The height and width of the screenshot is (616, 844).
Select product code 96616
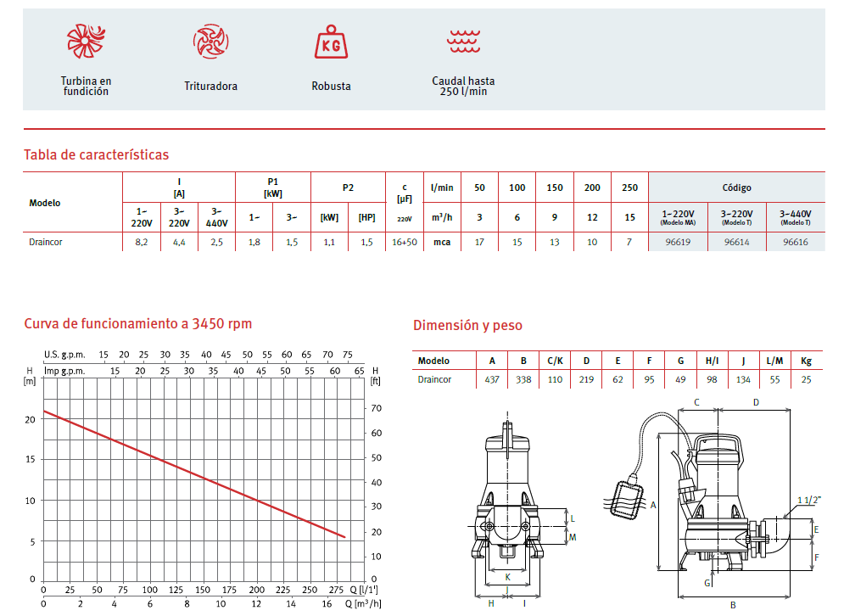pyautogui.click(x=795, y=242)
